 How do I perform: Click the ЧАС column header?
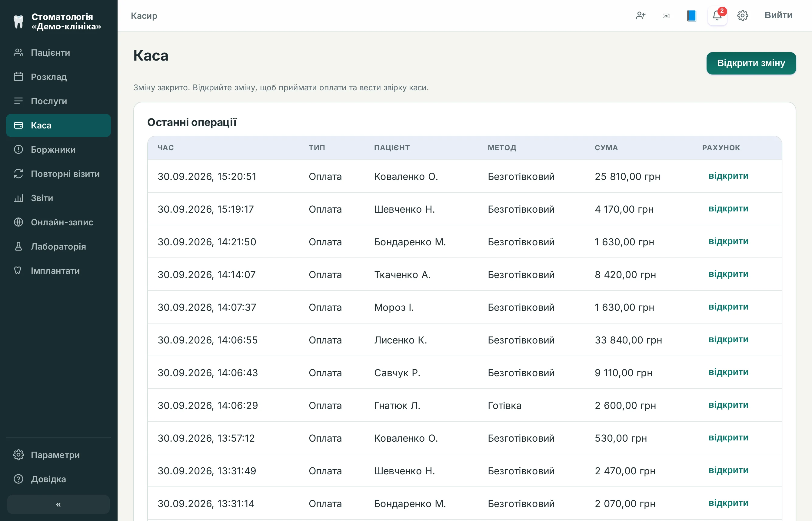[166, 148]
